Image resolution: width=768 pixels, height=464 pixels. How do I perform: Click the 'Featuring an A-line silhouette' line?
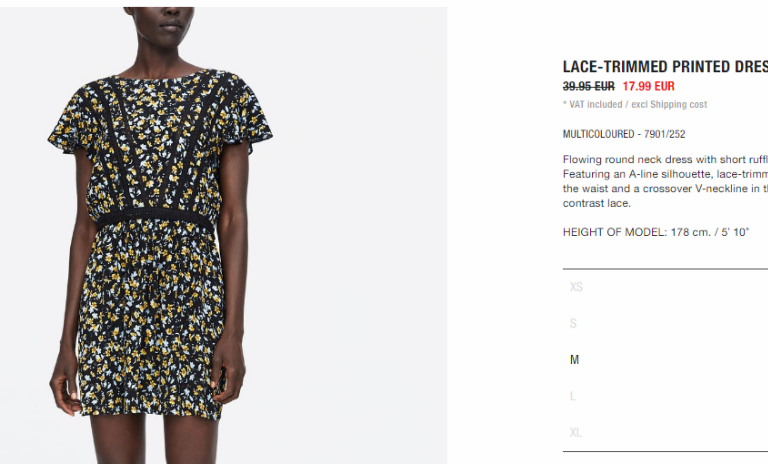coord(665,174)
